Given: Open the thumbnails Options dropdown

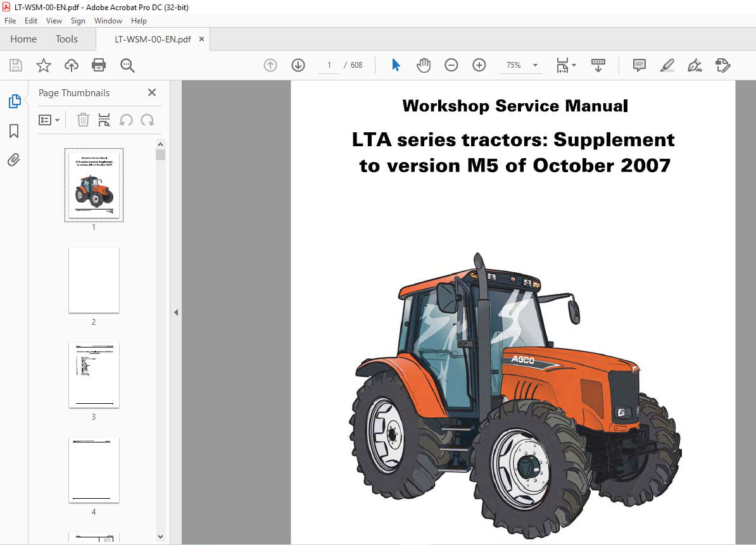Looking at the screenshot, I should (x=49, y=120).
